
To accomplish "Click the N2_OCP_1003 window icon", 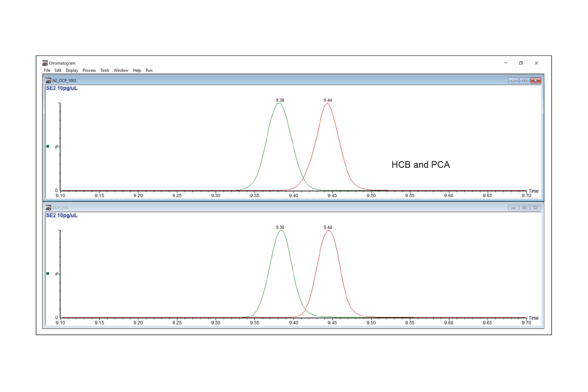I will (48, 80).
